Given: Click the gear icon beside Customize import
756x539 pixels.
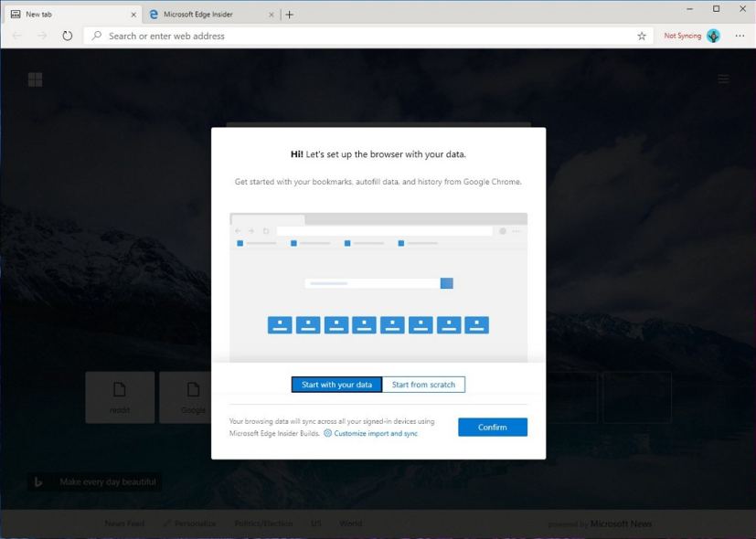Looking at the screenshot, I should 327,433.
